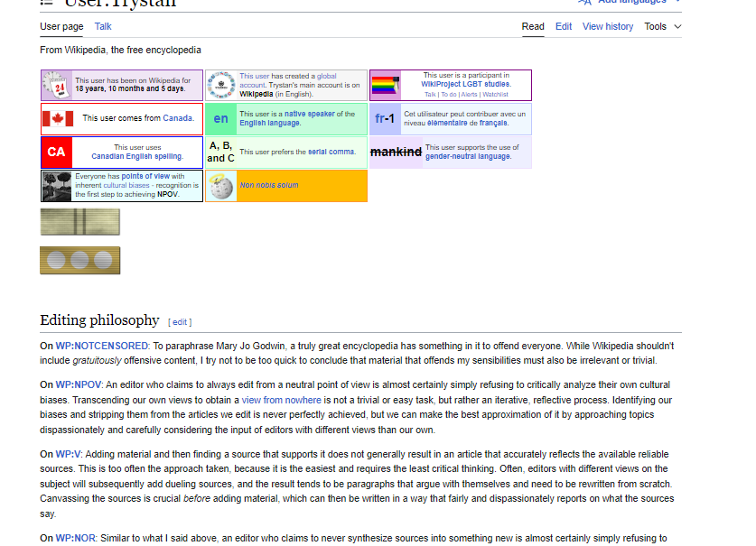Click the struck-through 'mankind' badge
Viewport: 756px width, 546px height.
[x=396, y=153]
